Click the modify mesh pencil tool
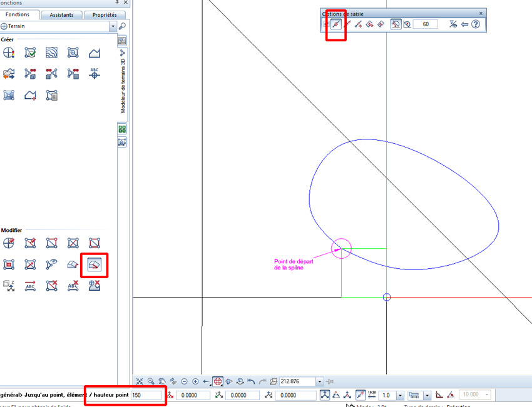 30,243
